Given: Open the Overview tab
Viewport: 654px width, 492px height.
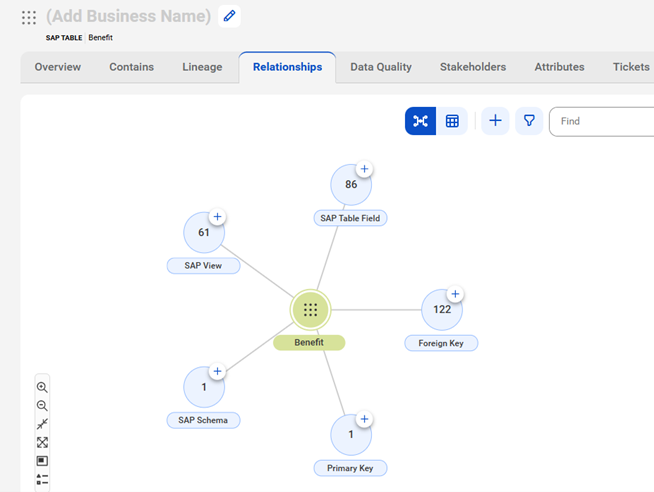Looking at the screenshot, I should point(58,67).
